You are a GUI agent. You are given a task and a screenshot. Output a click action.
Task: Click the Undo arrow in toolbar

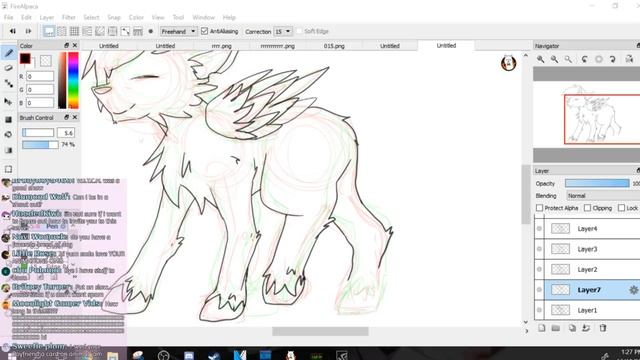click(13, 31)
